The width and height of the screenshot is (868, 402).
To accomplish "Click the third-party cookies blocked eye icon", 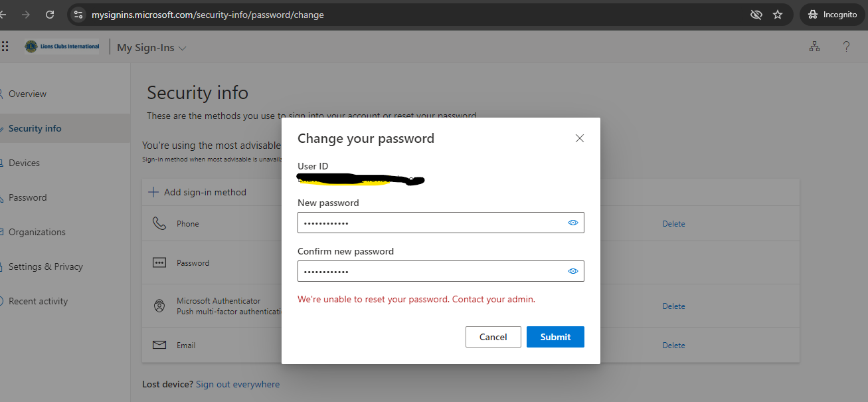I will tap(756, 15).
